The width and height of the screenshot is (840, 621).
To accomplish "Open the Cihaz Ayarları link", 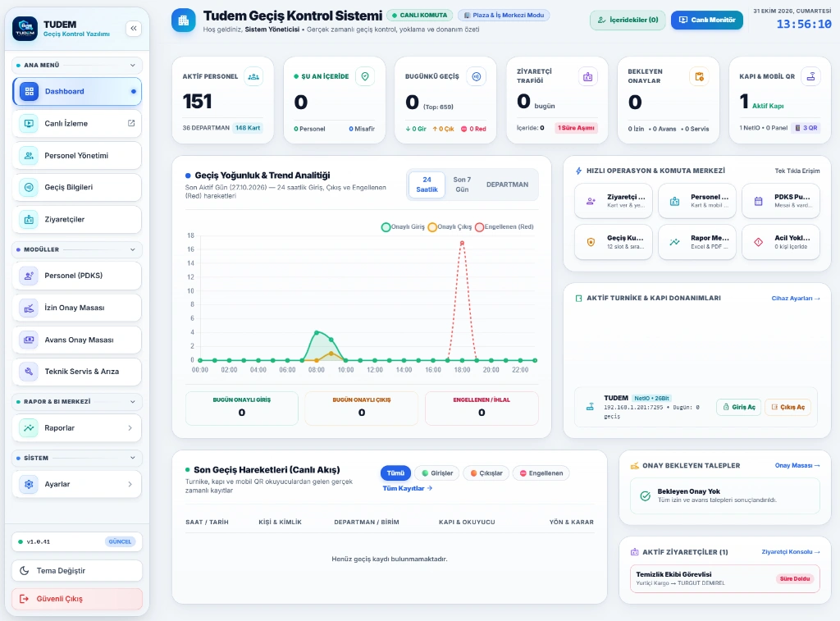I will [796, 299].
